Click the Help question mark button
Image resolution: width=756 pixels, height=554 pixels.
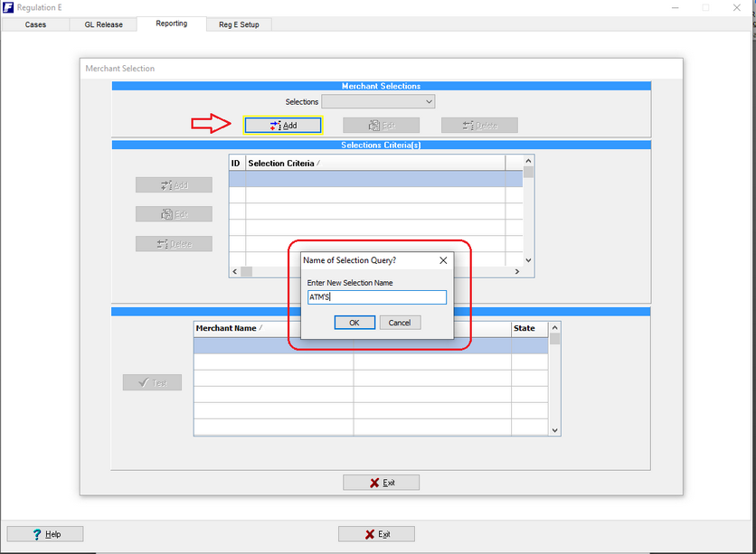pyautogui.click(x=45, y=534)
